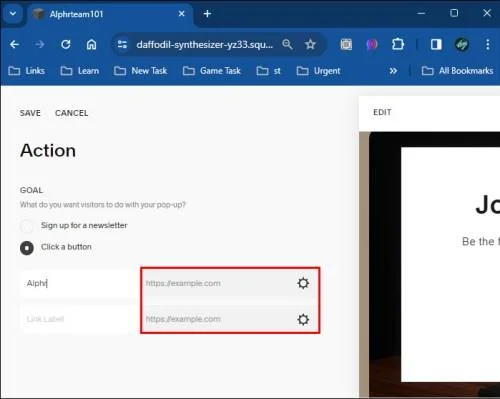The height and width of the screenshot is (399, 500).
Task: Show more bookmarks with double chevron
Action: pos(393,71)
